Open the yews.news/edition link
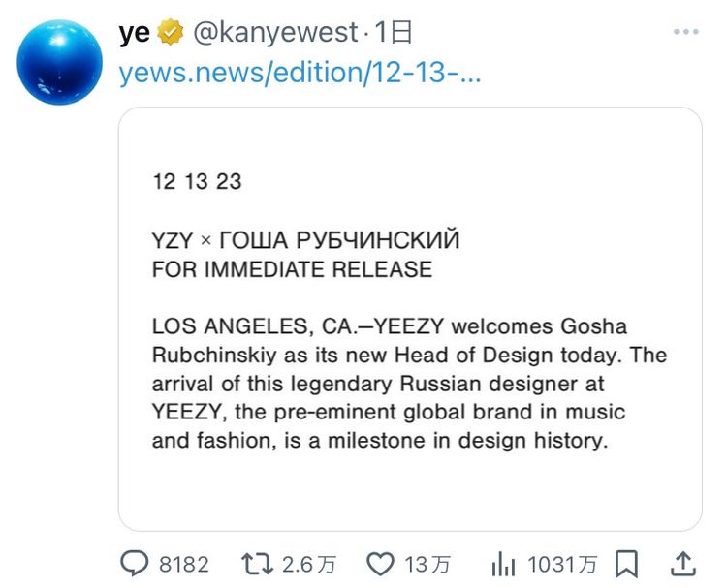This screenshot has width=727, height=588. coord(300,74)
